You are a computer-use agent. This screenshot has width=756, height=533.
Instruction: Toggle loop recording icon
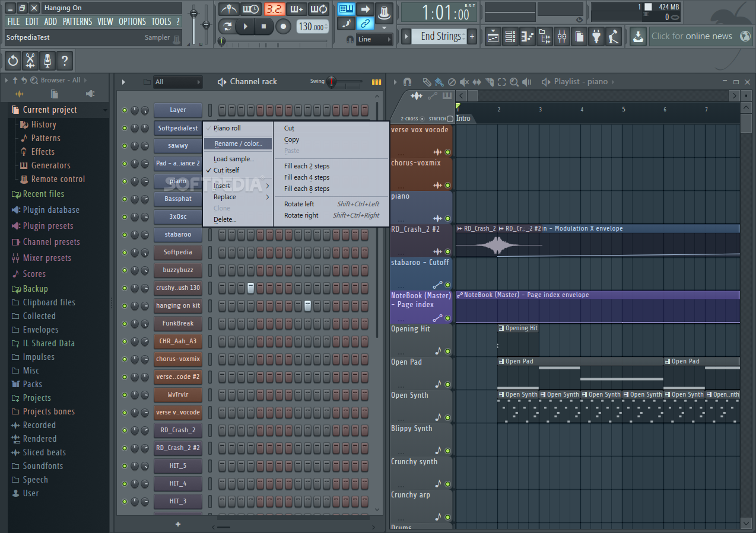[x=319, y=9]
